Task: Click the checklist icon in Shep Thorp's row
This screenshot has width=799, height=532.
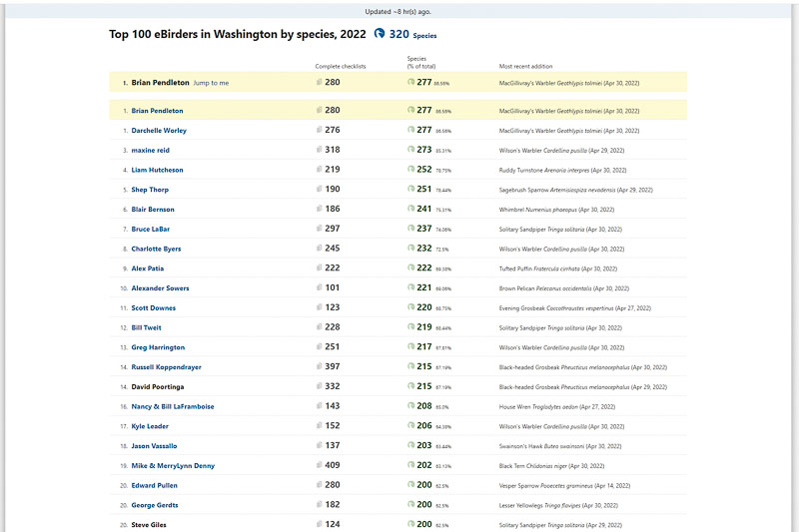Action: click(319, 189)
